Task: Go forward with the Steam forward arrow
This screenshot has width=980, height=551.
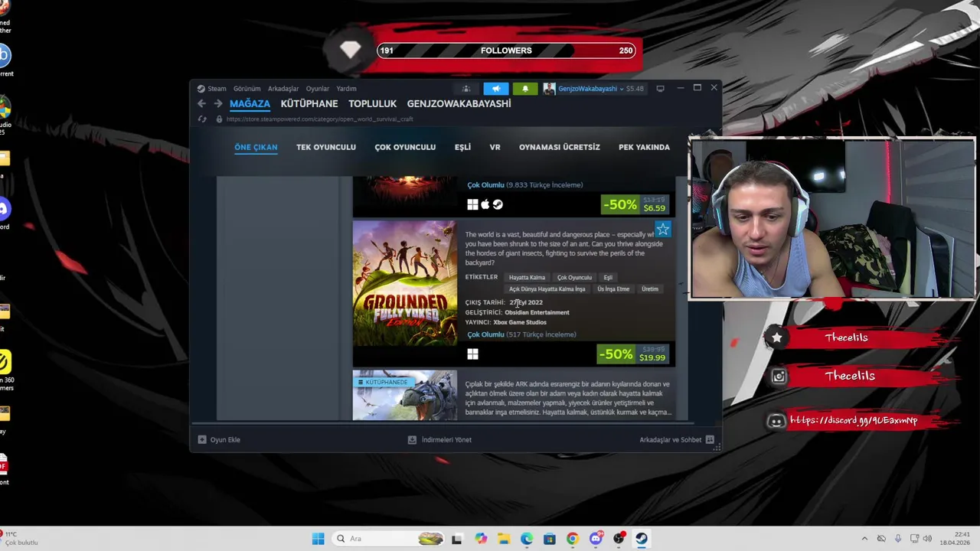Action: [x=218, y=103]
